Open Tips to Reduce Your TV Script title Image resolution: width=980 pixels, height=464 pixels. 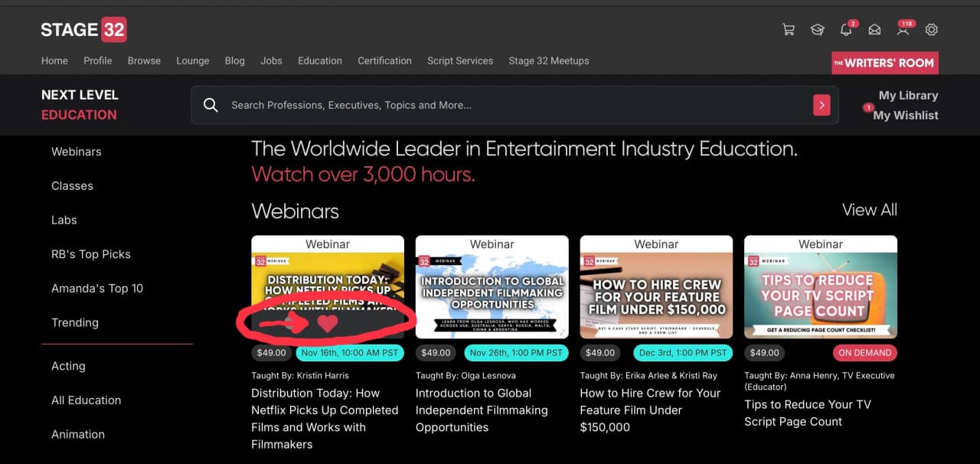click(808, 413)
